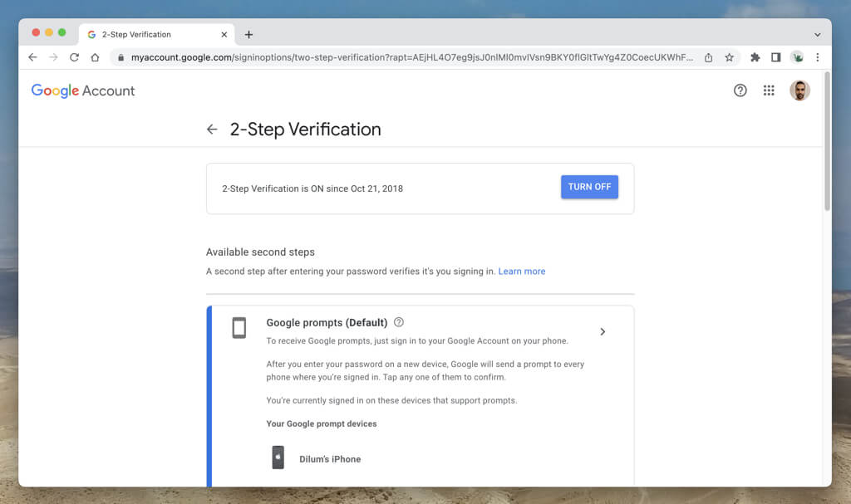Open the Chrome three-dot menu

(818, 57)
